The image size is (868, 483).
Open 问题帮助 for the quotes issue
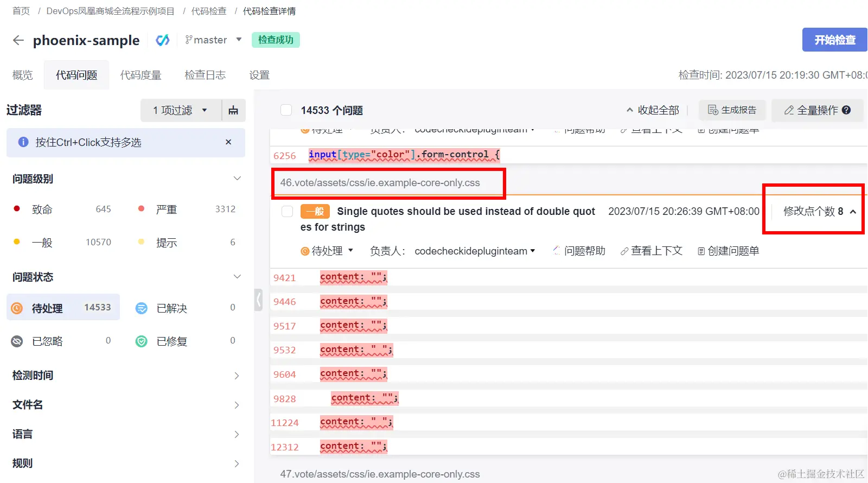pyautogui.click(x=579, y=251)
